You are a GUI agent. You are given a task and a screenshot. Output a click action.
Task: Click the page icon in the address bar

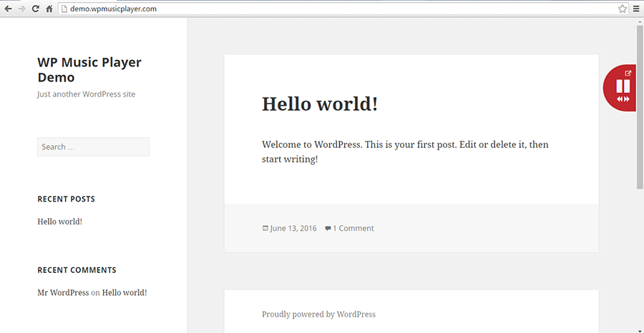(x=64, y=9)
